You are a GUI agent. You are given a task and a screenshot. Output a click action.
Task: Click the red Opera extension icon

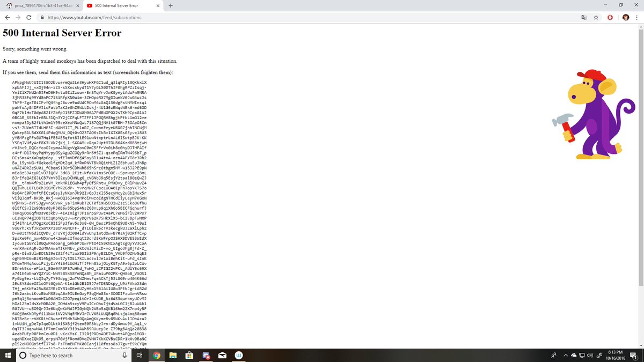(610, 17)
